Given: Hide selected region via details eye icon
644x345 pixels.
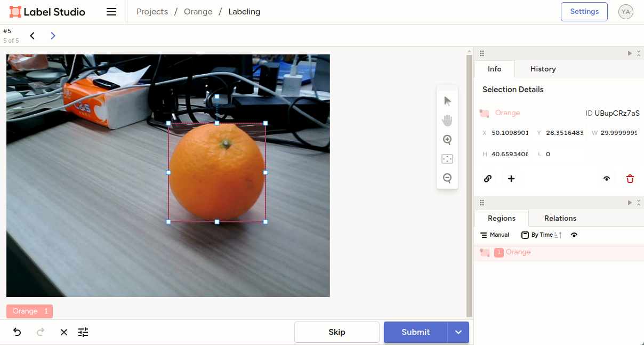Looking at the screenshot, I should click(x=607, y=179).
